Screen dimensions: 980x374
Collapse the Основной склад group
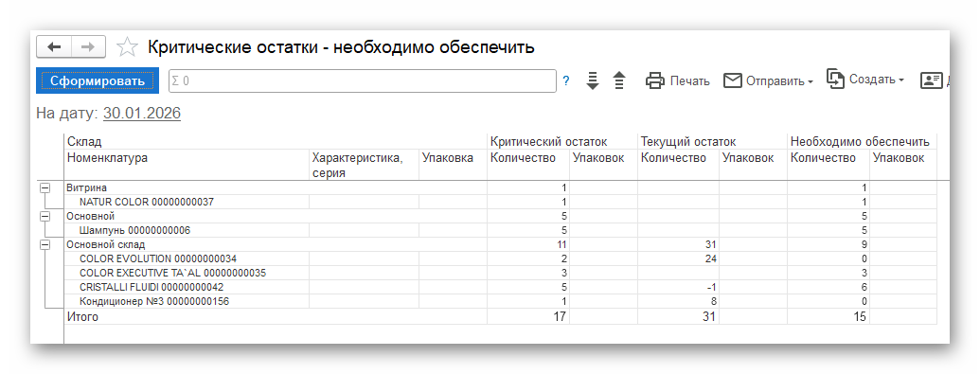coord(45,244)
